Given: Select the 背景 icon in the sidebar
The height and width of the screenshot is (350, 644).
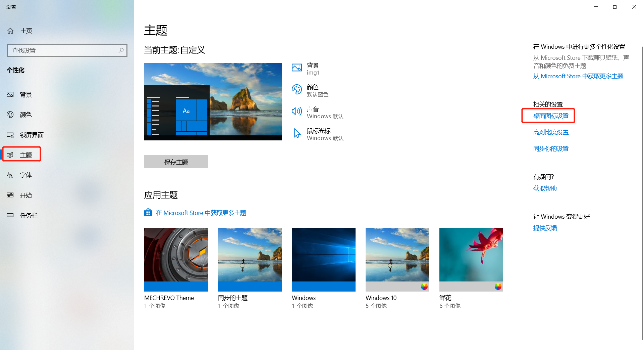Looking at the screenshot, I should (10, 94).
